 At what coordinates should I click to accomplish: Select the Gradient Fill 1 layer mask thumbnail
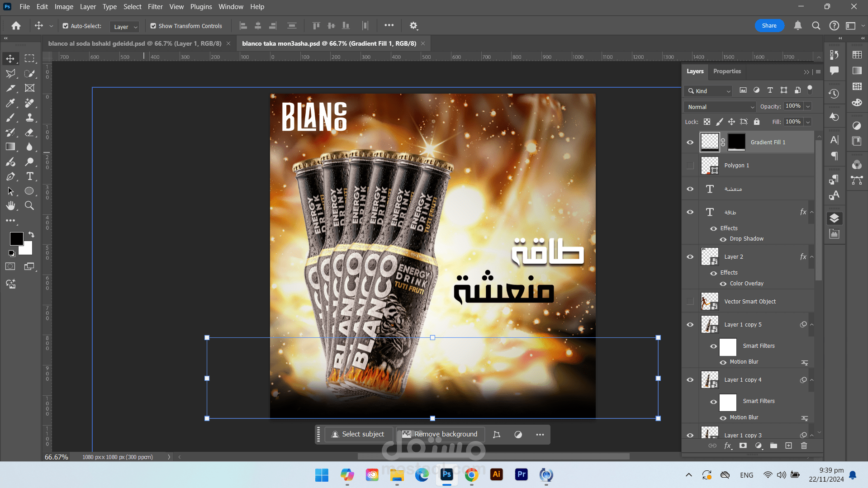(x=736, y=142)
